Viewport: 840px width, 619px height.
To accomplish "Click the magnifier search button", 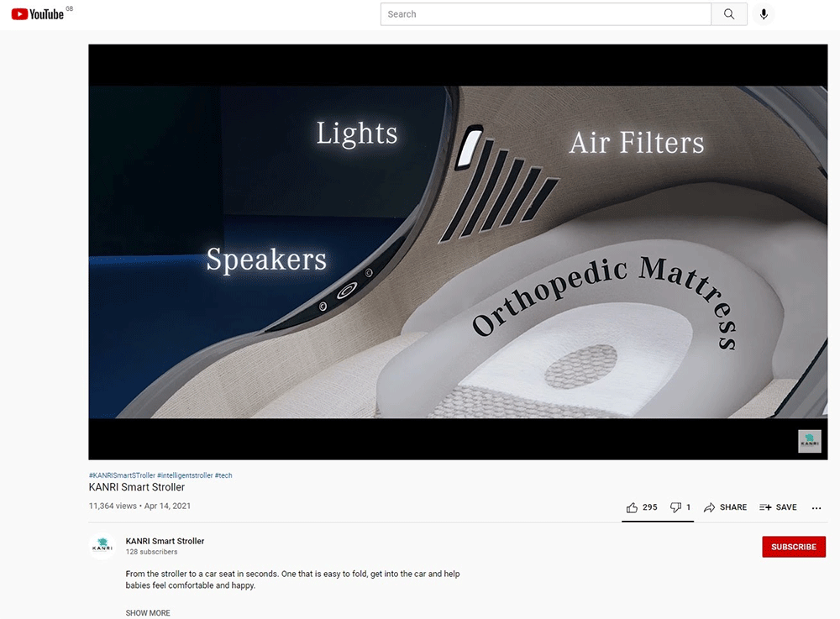I will point(729,14).
